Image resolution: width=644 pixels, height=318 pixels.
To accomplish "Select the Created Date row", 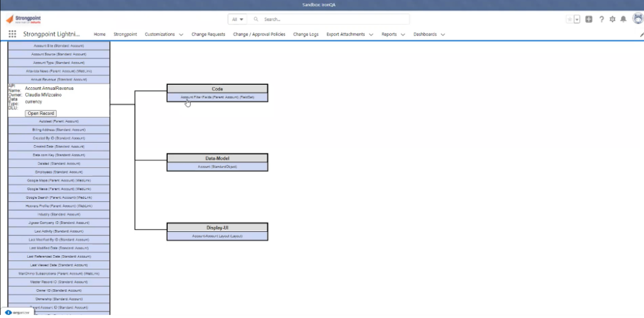I will (58, 146).
